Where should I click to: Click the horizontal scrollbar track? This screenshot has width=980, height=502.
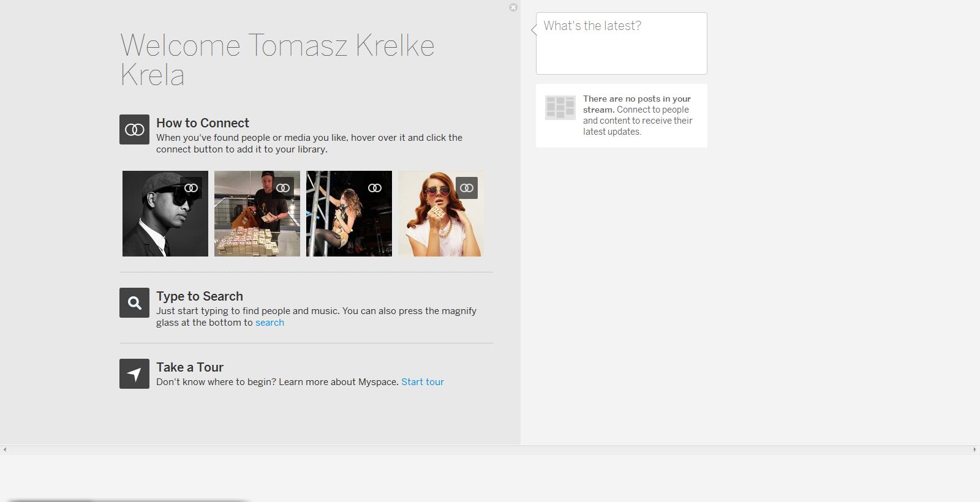click(490, 450)
